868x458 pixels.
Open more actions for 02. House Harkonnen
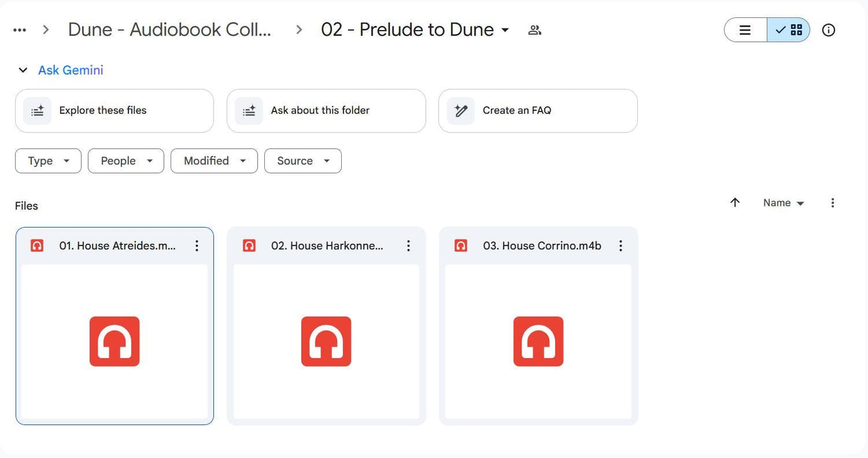coord(408,246)
